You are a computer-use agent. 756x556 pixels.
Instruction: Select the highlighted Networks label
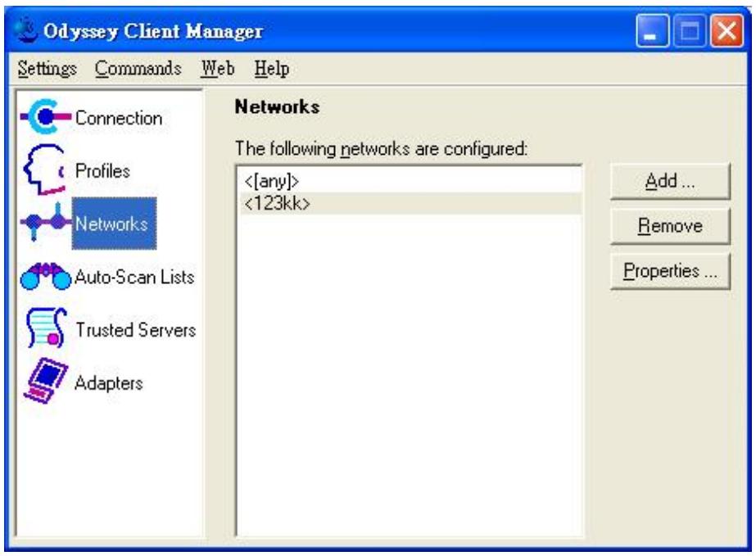click(115, 224)
